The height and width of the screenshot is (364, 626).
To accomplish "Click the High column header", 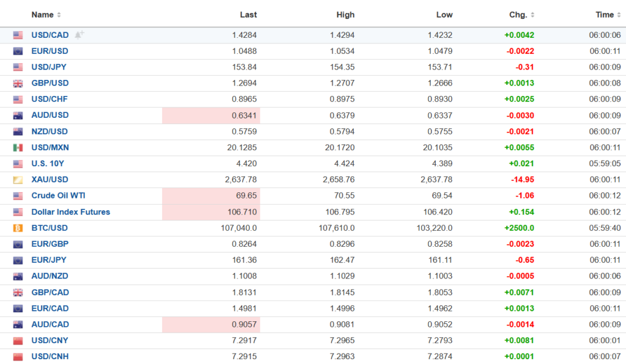I will 345,15.
